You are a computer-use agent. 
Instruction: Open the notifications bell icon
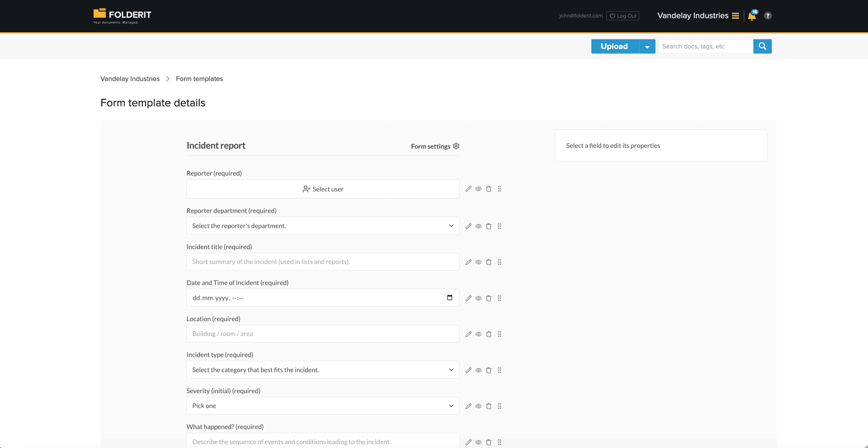point(752,16)
